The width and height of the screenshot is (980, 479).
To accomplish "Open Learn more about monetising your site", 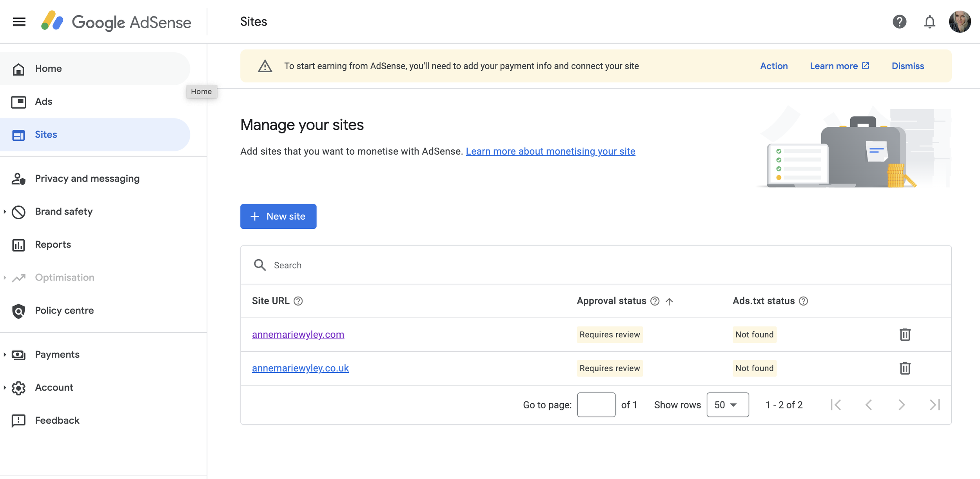I will (x=550, y=151).
